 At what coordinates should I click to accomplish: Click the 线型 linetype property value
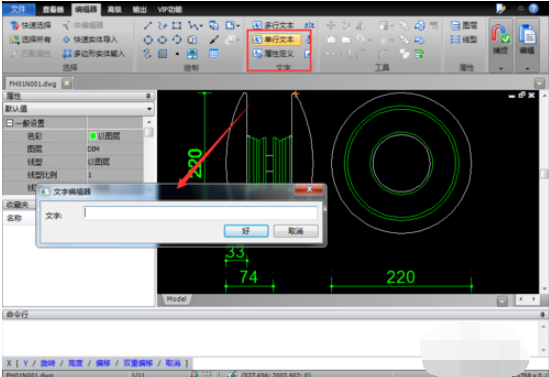[99, 162]
